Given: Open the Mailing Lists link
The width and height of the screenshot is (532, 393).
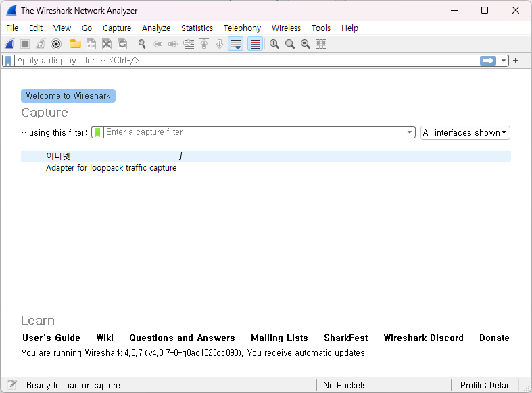Looking at the screenshot, I should tap(280, 338).
